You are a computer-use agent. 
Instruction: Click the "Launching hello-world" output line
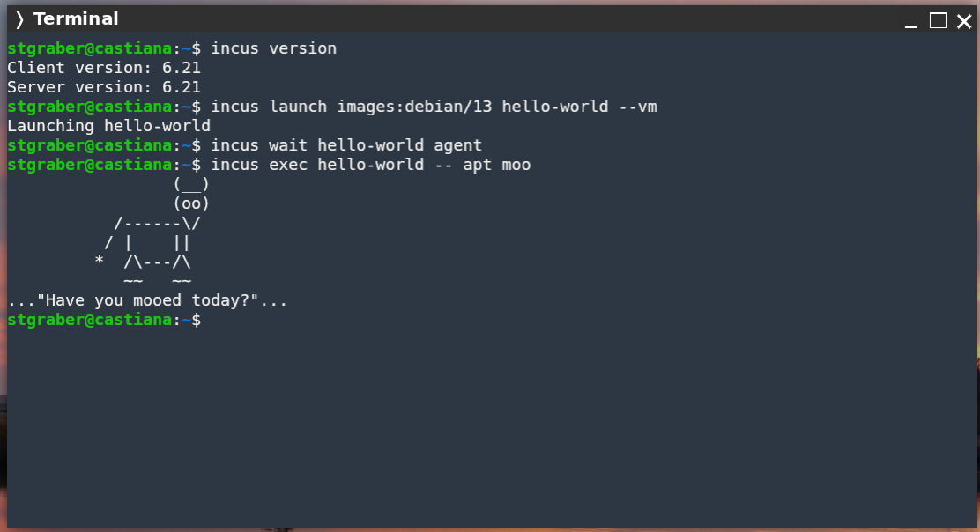pos(108,126)
